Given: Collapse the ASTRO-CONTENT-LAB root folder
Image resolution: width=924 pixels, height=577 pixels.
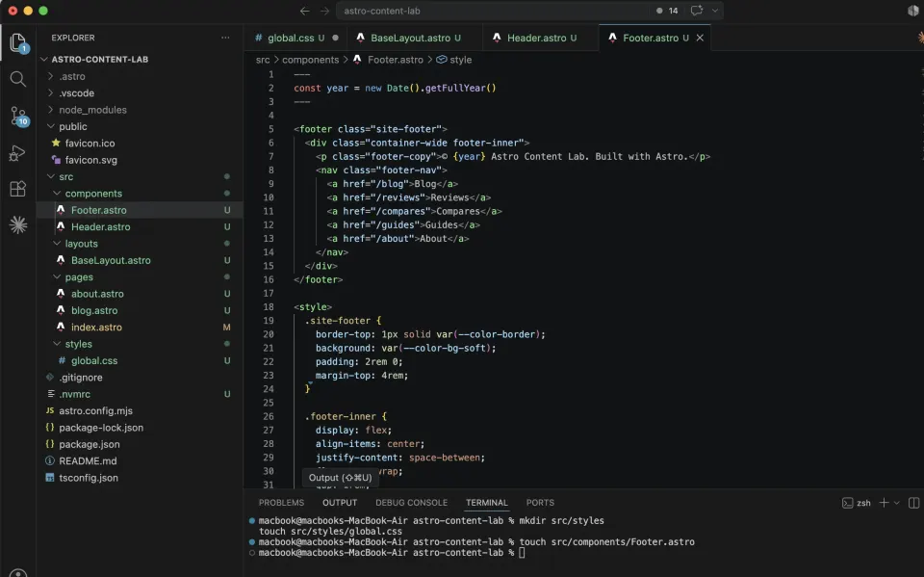Looking at the screenshot, I should tap(43, 59).
